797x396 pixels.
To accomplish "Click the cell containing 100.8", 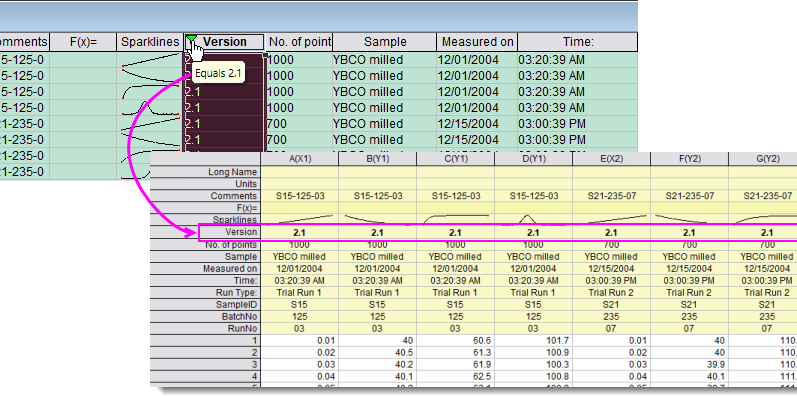I will 533,377.
